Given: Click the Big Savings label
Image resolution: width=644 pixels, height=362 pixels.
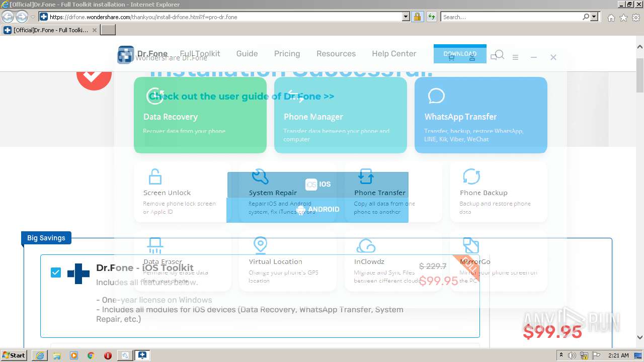Looking at the screenshot, I should click(46, 238).
